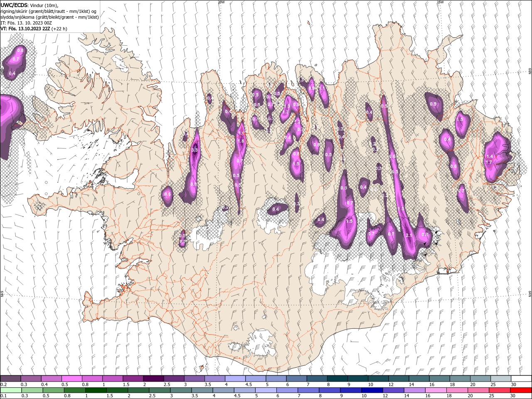The width and height of the screenshot is (532, 399).
Task: Click the 3.3 snowfall value on the map
Action: coord(195,150)
